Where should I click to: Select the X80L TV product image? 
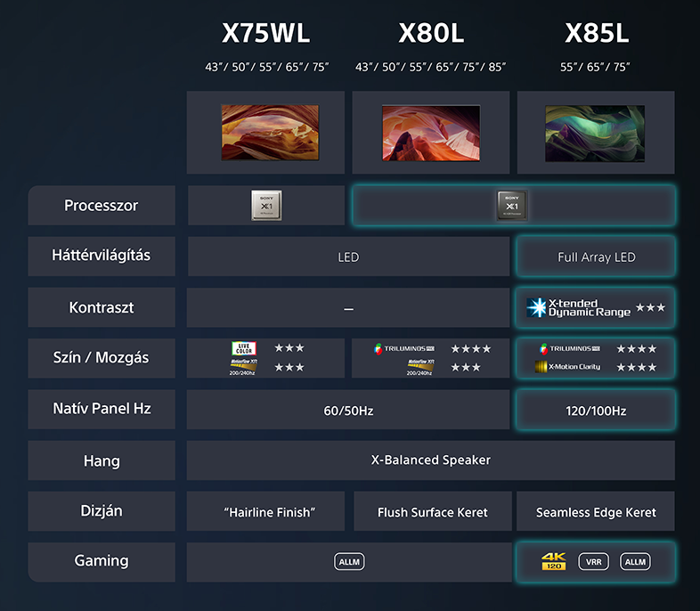[431, 133]
